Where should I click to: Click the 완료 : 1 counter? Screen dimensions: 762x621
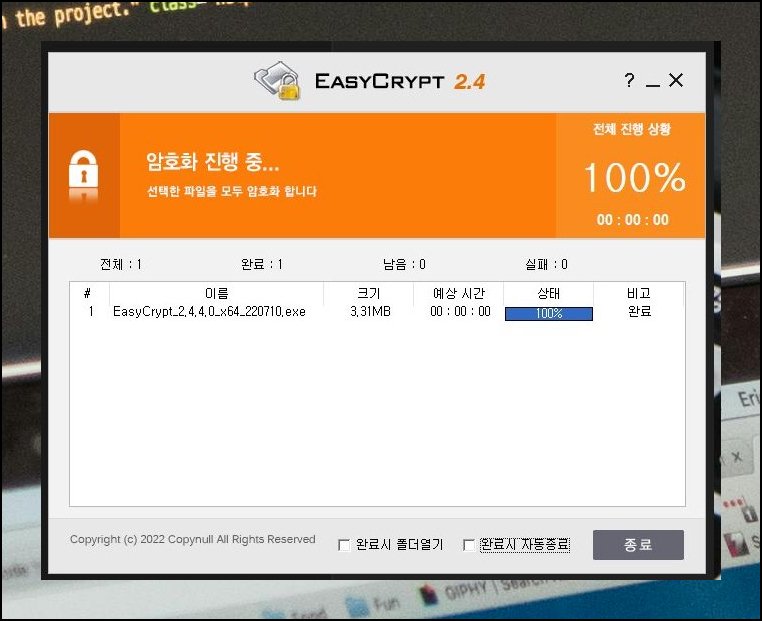[261, 264]
